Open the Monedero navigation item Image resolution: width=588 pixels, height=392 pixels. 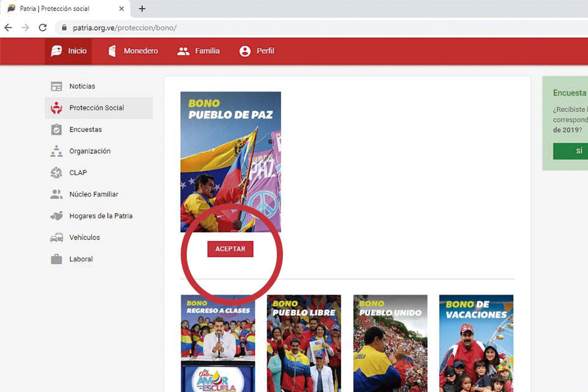click(x=133, y=51)
